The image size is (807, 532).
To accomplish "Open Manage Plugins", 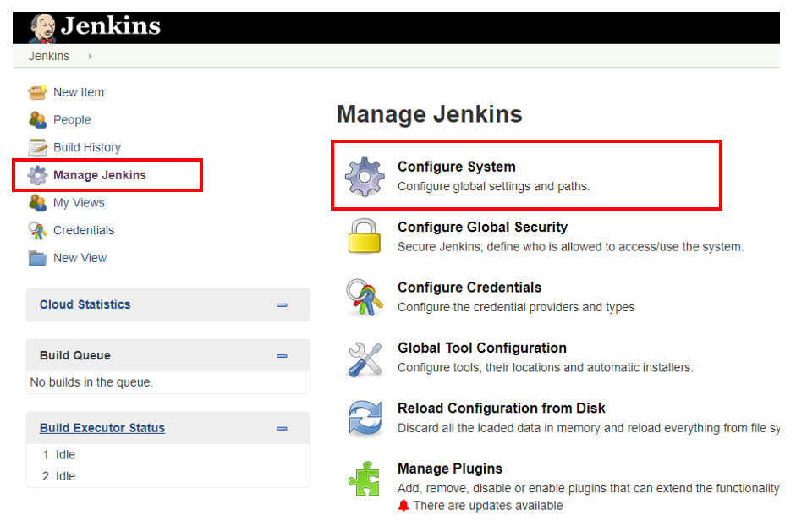I will pos(450,469).
